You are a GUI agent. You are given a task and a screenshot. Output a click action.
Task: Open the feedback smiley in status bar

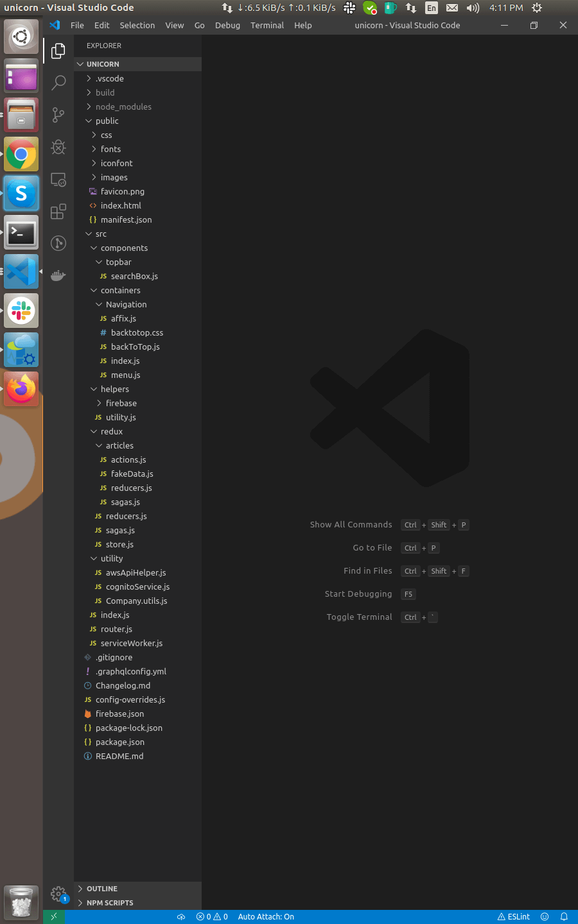pos(545,917)
